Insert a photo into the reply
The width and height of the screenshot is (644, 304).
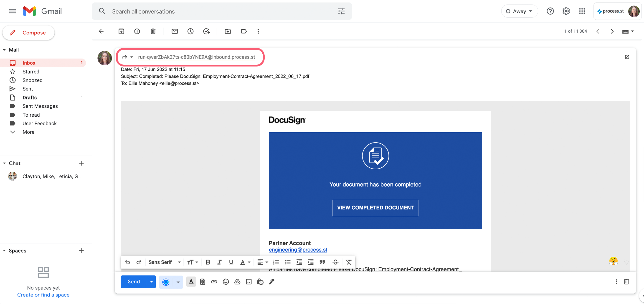tap(249, 282)
